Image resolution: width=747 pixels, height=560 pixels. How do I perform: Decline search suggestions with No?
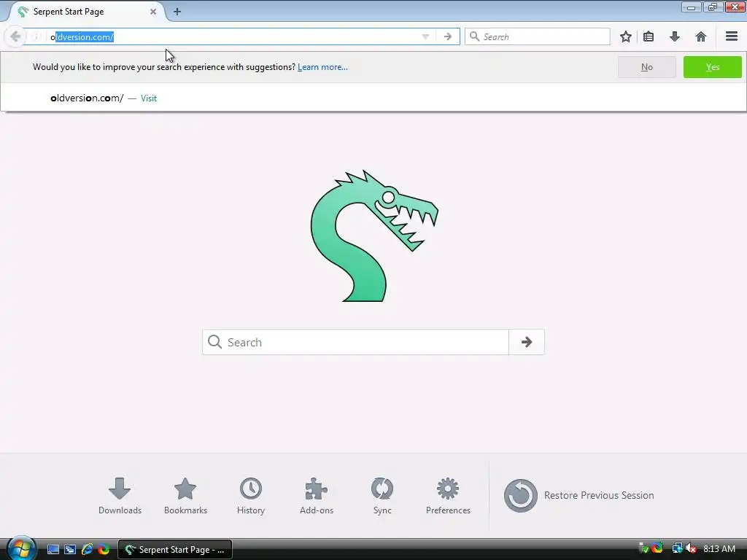coord(646,67)
